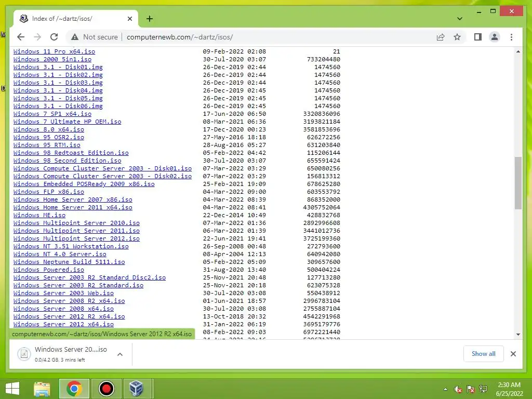Image resolution: width=532 pixels, height=399 pixels.
Task: Open Windows 98 Second Edition.iso
Action: 67,161
